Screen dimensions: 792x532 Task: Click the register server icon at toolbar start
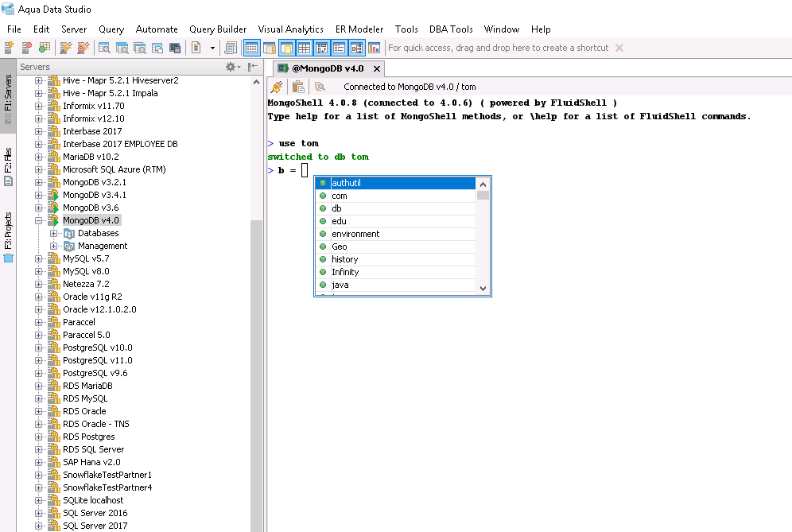pos(10,48)
